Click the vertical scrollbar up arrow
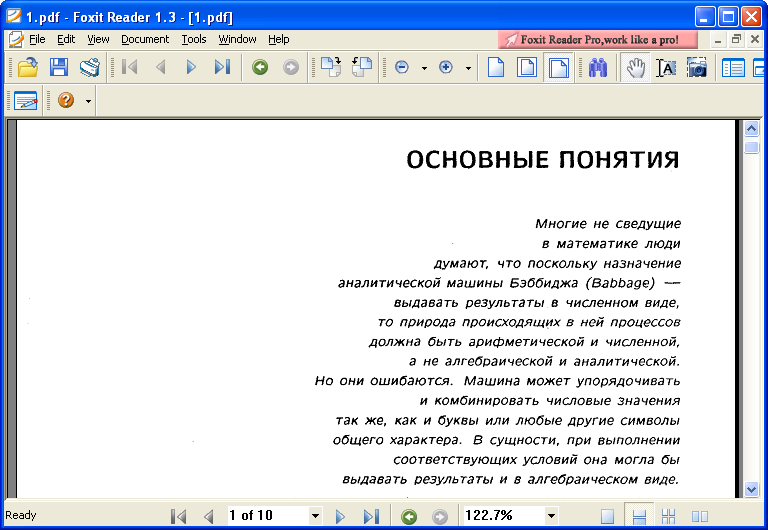This screenshot has height=530, width=768. coord(751,128)
